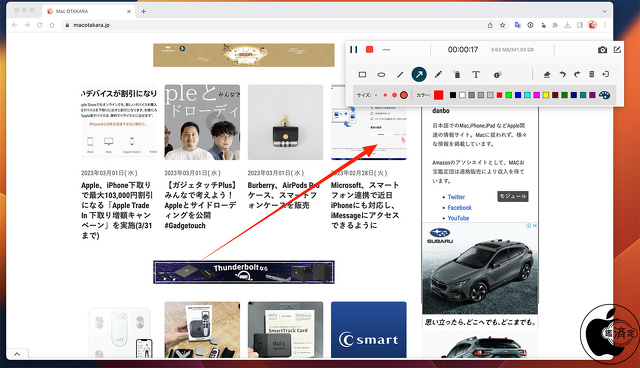Open the Google Translate extension icon
The width and height of the screenshot is (640, 368).
518,25
